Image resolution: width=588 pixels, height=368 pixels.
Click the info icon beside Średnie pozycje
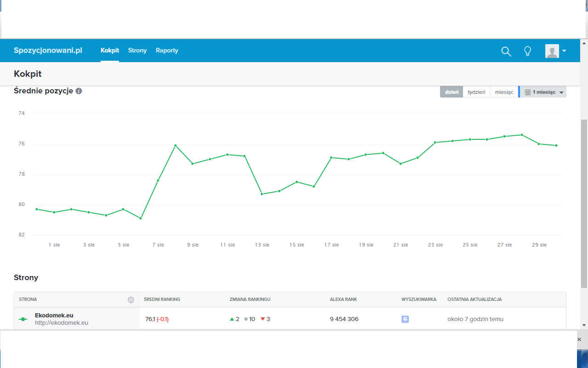[79, 91]
